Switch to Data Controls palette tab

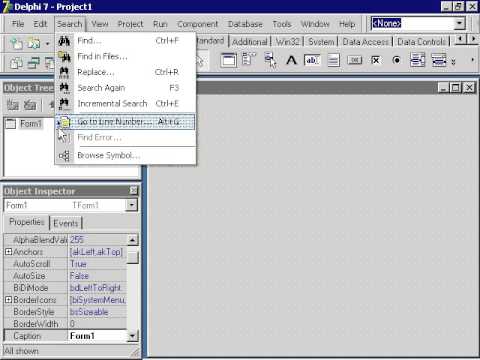click(x=421, y=42)
